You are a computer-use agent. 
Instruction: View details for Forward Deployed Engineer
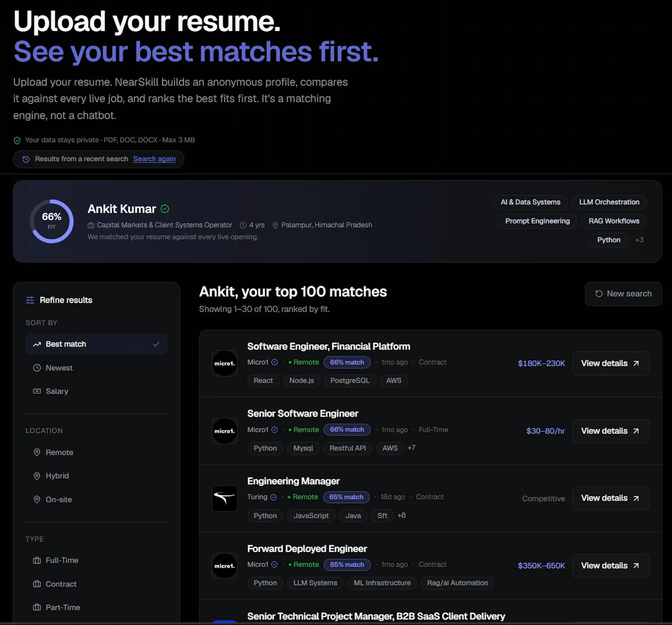click(x=610, y=566)
